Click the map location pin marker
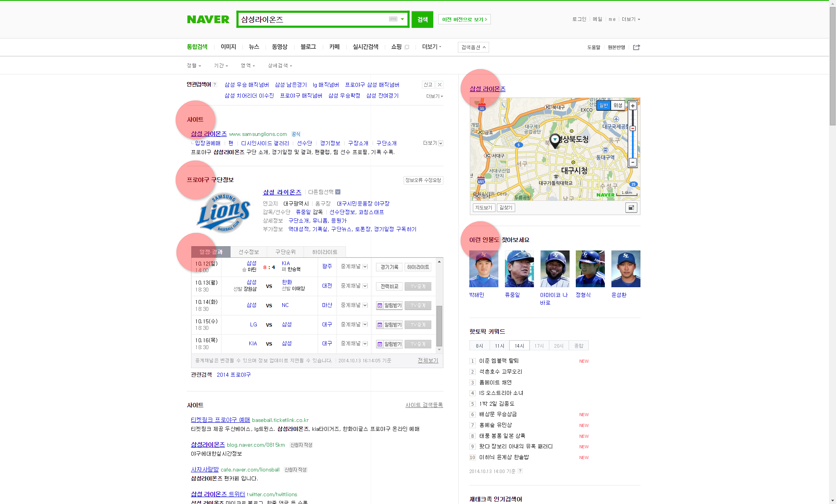The height and width of the screenshot is (504, 836). tap(555, 141)
